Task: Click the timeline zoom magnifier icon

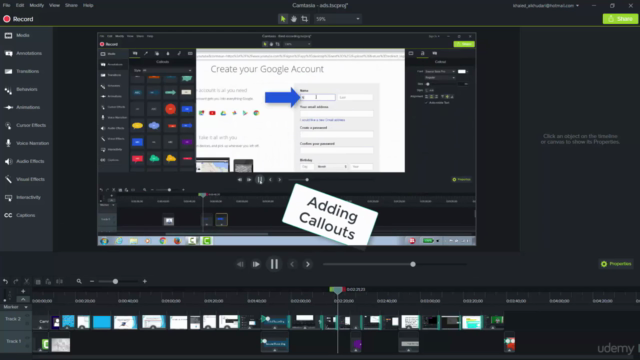Action: 79,281
